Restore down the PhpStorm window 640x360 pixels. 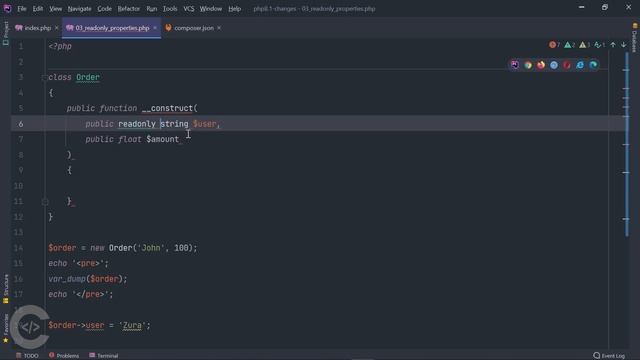[x=604, y=8]
